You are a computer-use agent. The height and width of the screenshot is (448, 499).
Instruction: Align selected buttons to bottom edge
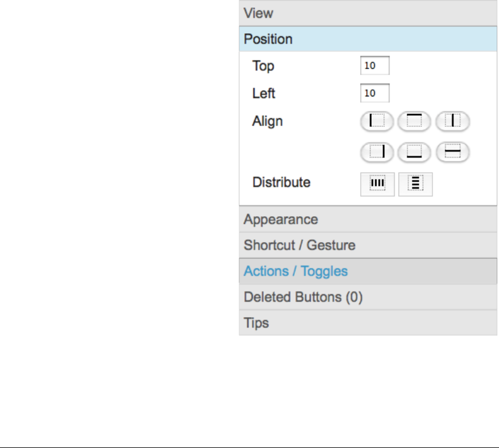tap(414, 152)
